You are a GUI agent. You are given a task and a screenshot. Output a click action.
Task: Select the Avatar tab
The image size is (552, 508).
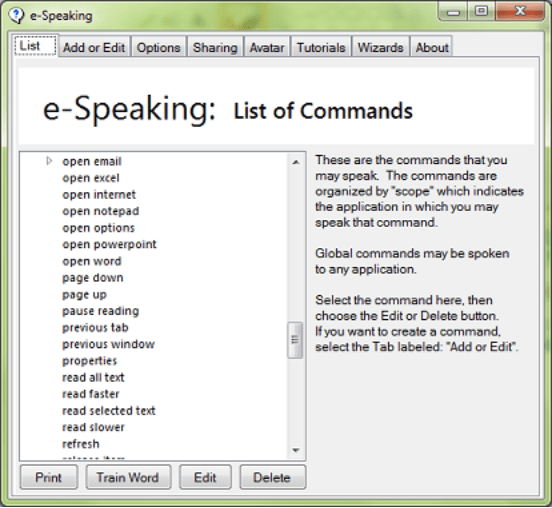[x=267, y=47]
